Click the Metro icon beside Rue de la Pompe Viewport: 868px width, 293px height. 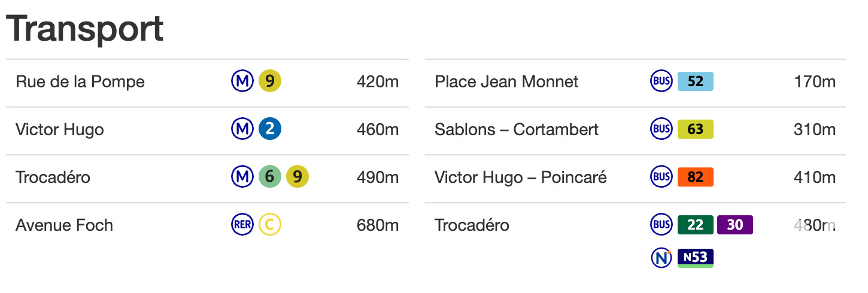pos(242,81)
